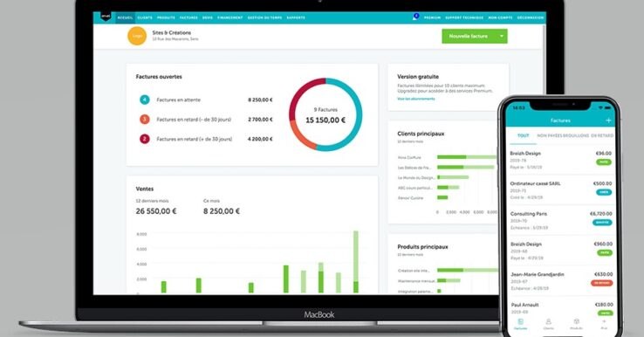
Task: Click the blue badge for Factures en attente
Action: (145, 100)
